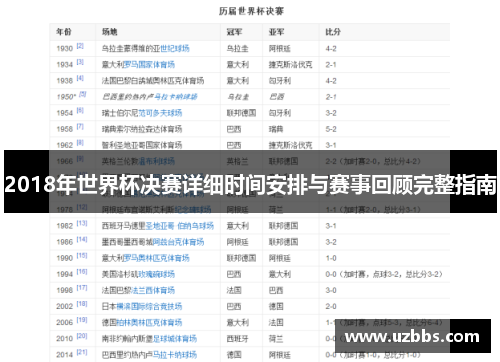
Task: Select champion 阿根廷 in the 1986 row
Action: [x=237, y=242]
